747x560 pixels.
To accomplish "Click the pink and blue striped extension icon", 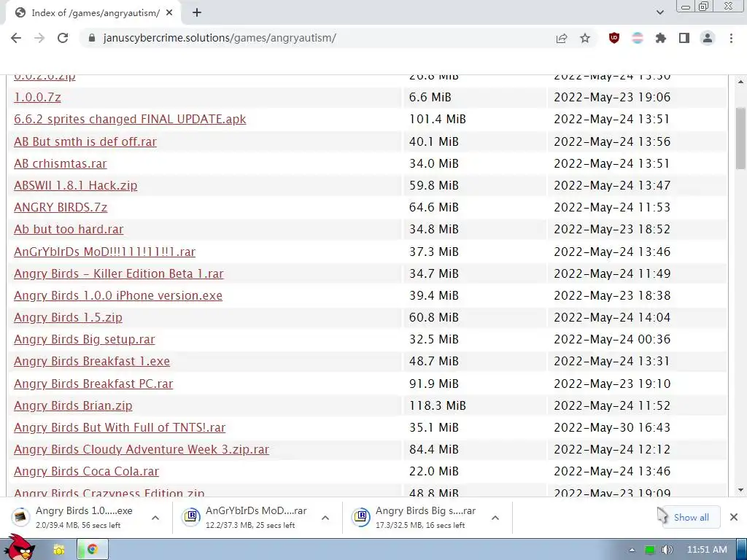I will click(x=638, y=38).
